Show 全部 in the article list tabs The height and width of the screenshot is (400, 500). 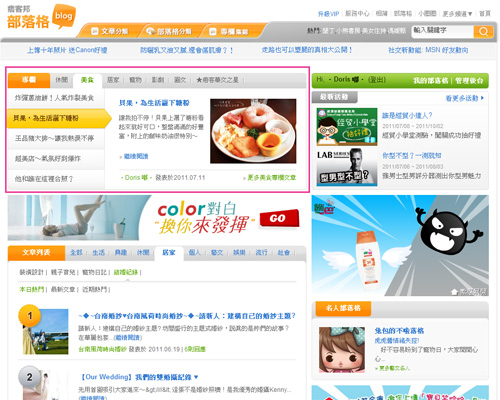(76, 253)
